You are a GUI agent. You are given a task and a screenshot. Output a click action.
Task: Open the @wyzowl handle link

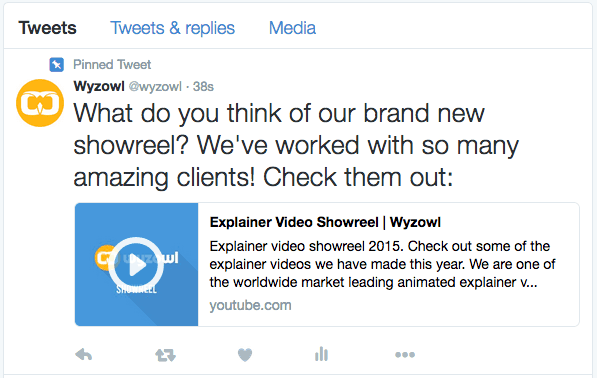pos(155,87)
